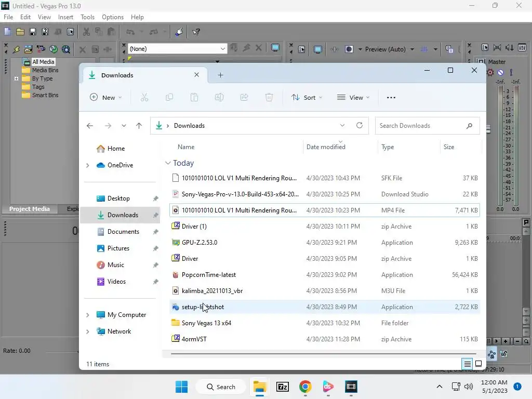Open Mixing Console icon in Master panel

tap(522, 47)
